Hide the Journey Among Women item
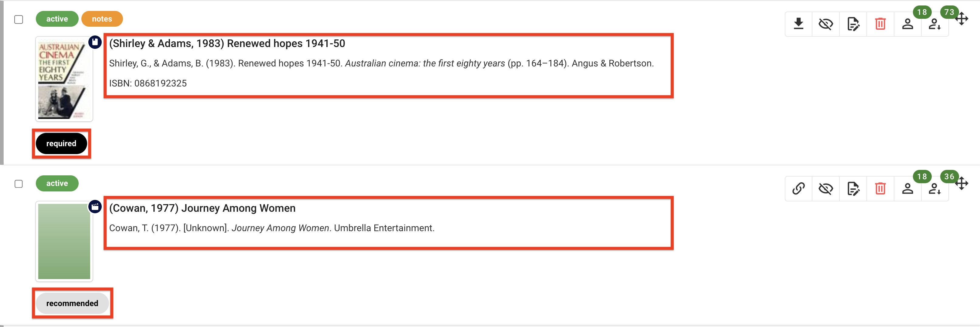 tap(825, 189)
